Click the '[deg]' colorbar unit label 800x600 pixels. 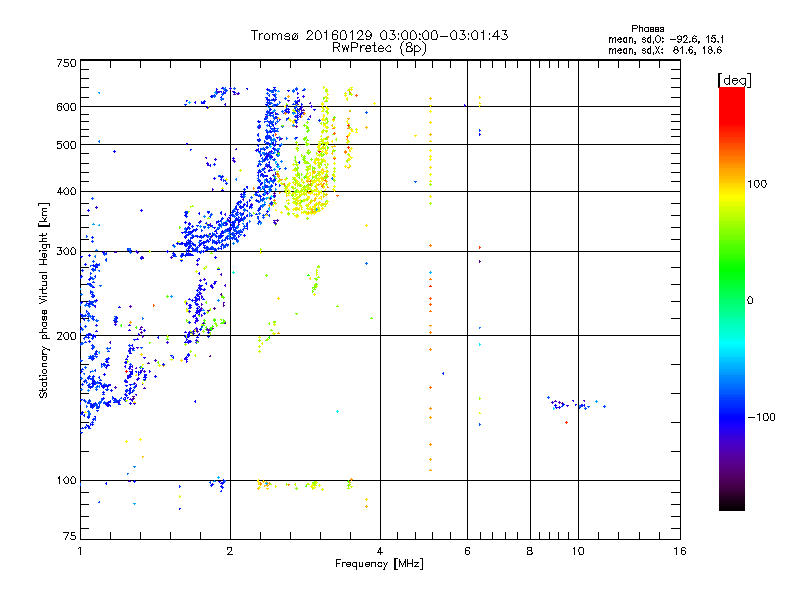(x=734, y=80)
